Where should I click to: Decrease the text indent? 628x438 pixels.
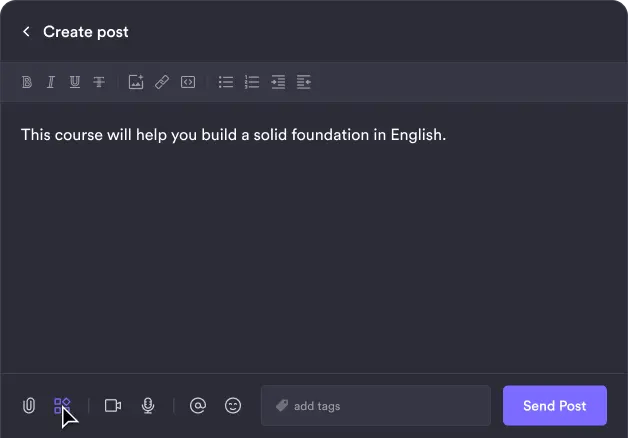pyautogui.click(x=278, y=82)
